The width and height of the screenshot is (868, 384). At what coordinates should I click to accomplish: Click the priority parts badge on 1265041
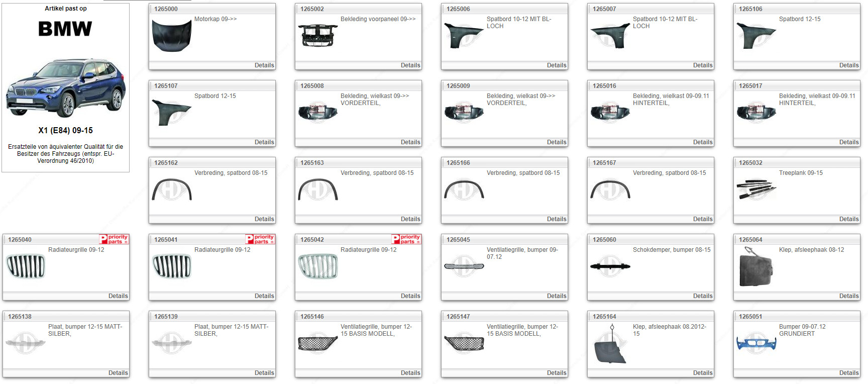260,239
